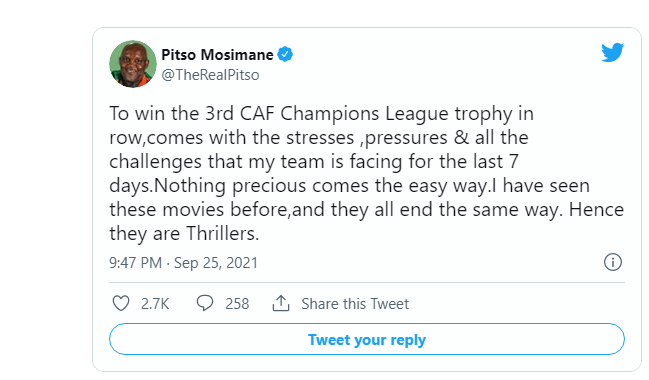Screen dimensions: 649x380
Task: Click the 'Nothing precious comes' sentence line
Action: point(349,186)
